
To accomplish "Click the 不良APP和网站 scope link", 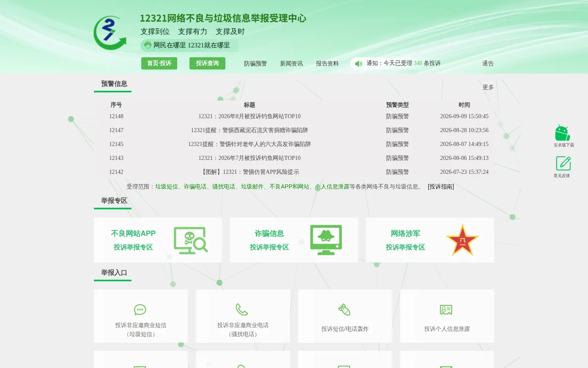I will point(290,187).
